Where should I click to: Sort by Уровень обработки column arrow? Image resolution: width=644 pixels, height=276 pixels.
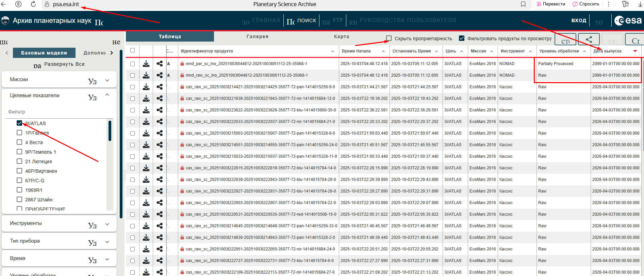pos(584,51)
